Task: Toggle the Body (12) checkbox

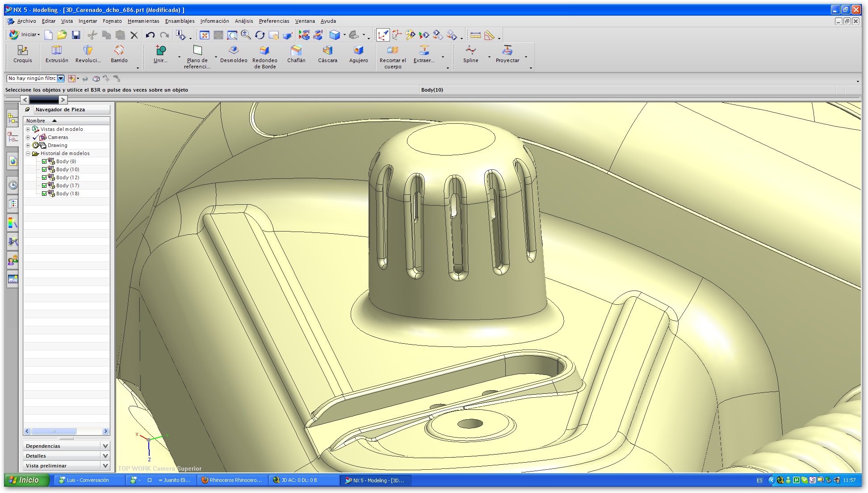Action: [44, 177]
